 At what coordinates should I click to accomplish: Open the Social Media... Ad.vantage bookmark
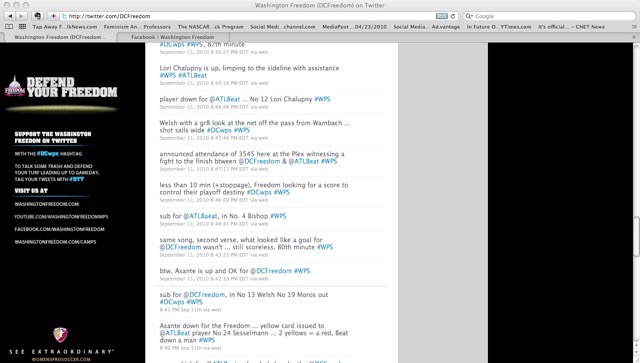(427, 27)
